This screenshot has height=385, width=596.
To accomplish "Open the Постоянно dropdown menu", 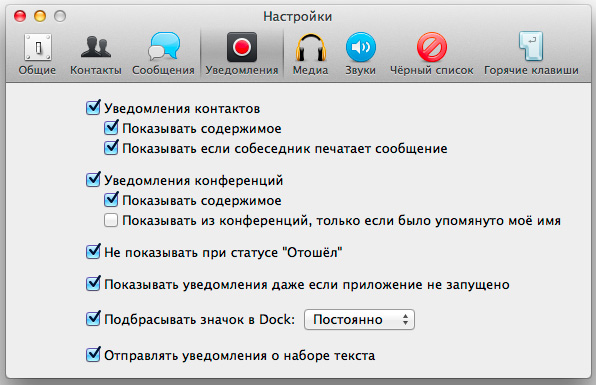I will [359, 319].
